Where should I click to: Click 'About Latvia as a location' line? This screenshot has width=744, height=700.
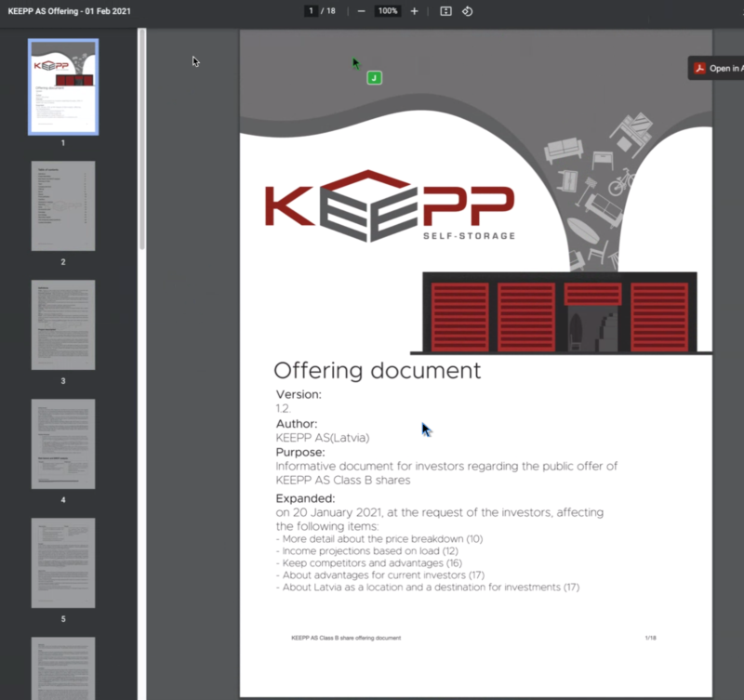[428, 588]
